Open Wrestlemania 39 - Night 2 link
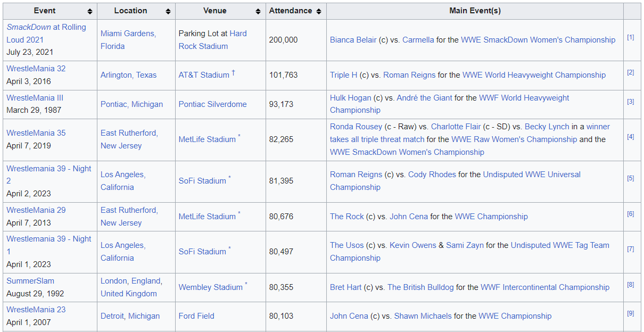The height and width of the screenshot is (332, 644). click(49, 175)
